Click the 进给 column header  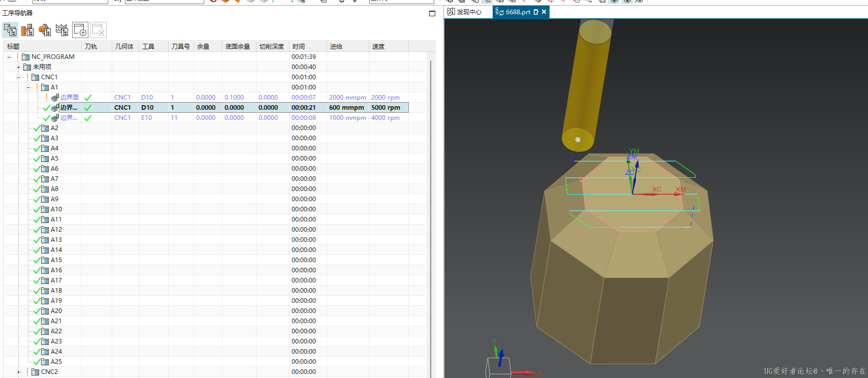coord(348,47)
